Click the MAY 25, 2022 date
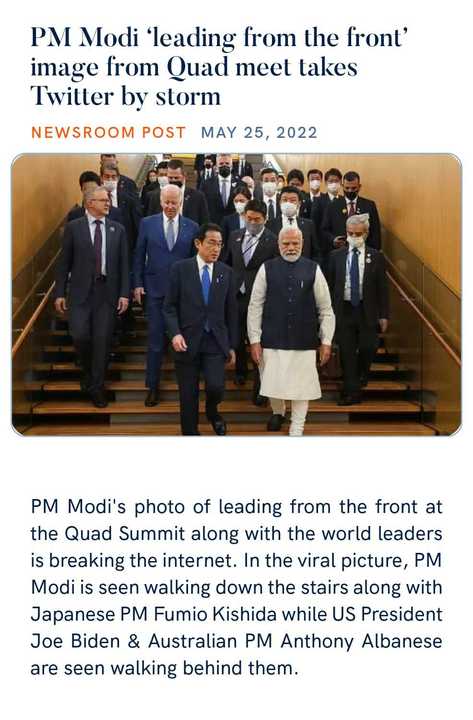This screenshot has width=473, height=720. (259, 133)
